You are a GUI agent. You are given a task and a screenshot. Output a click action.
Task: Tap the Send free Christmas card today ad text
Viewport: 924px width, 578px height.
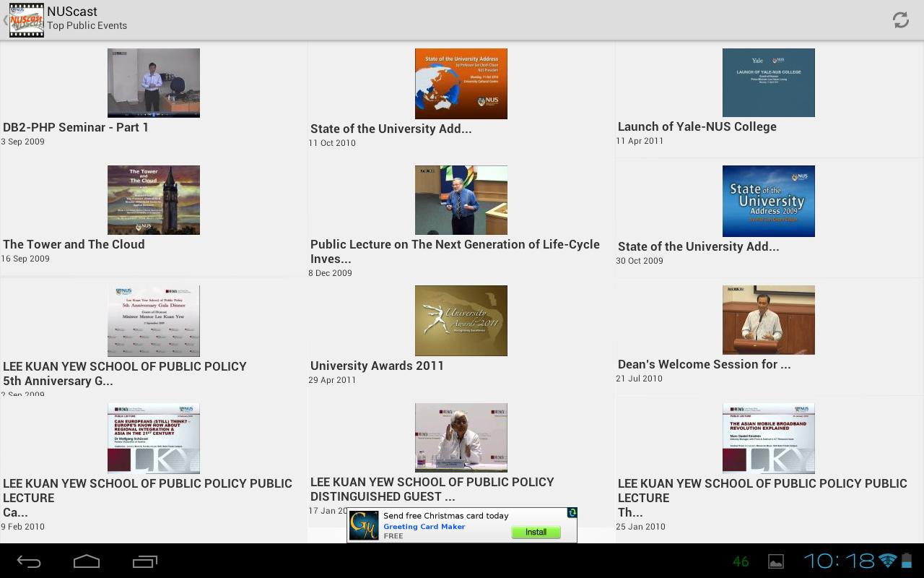[446, 516]
